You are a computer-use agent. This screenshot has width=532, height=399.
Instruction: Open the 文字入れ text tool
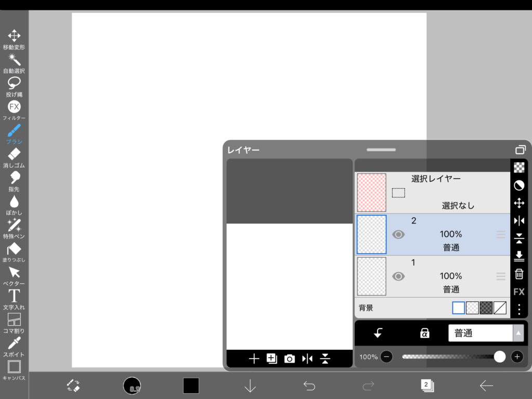click(14, 299)
